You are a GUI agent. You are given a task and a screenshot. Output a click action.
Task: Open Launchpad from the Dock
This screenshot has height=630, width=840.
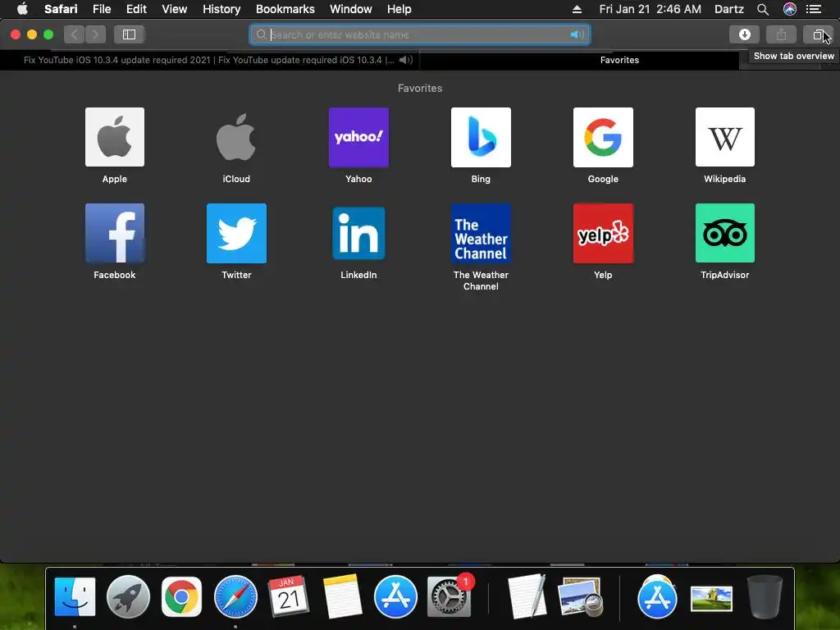click(128, 596)
